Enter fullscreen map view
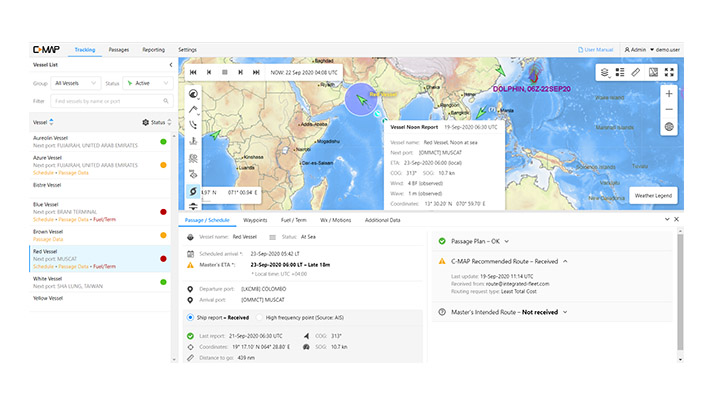Viewport: 720px width, 405px height. (x=669, y=72)
